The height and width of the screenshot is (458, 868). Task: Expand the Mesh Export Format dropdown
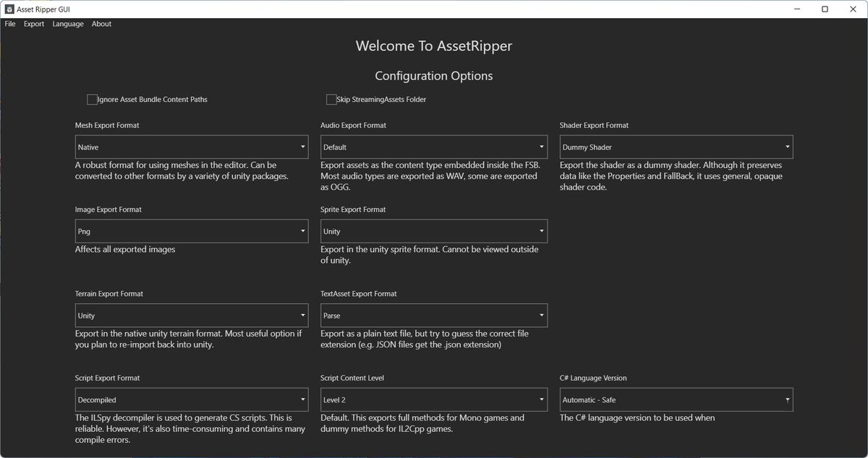pyautogui.click(x=192, y=147)
